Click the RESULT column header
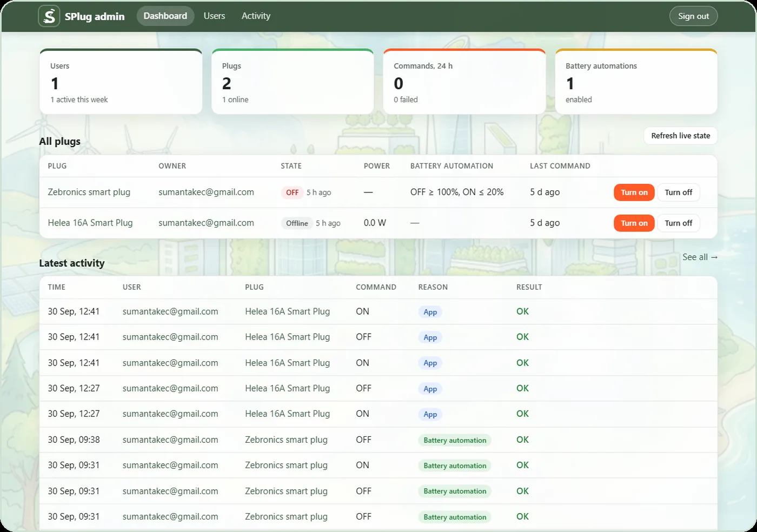This screenshot has height=532, width=757. pos(529,287)
